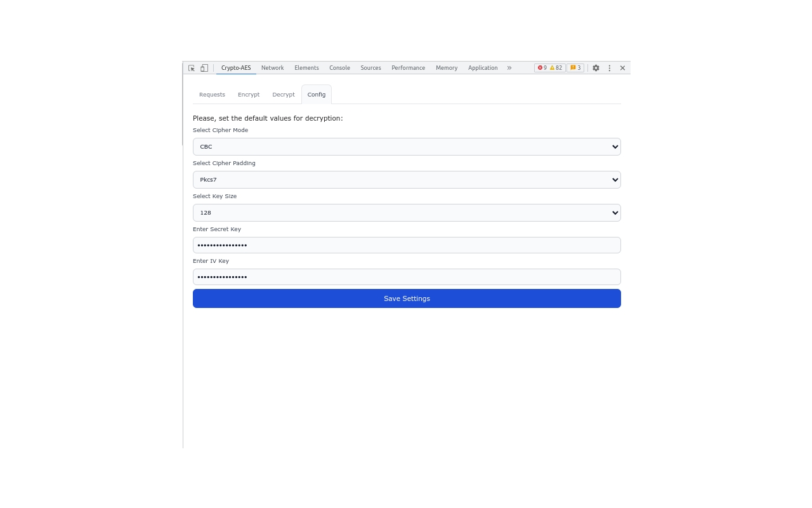
Task: Open the Select Cipher Mode dropdown
Action: click(x=407, y=147)
